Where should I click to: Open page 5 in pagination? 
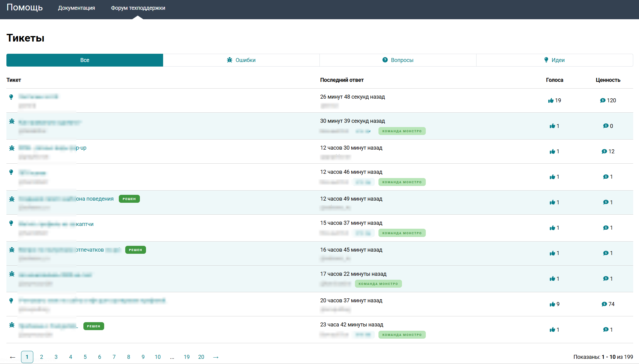85,357
